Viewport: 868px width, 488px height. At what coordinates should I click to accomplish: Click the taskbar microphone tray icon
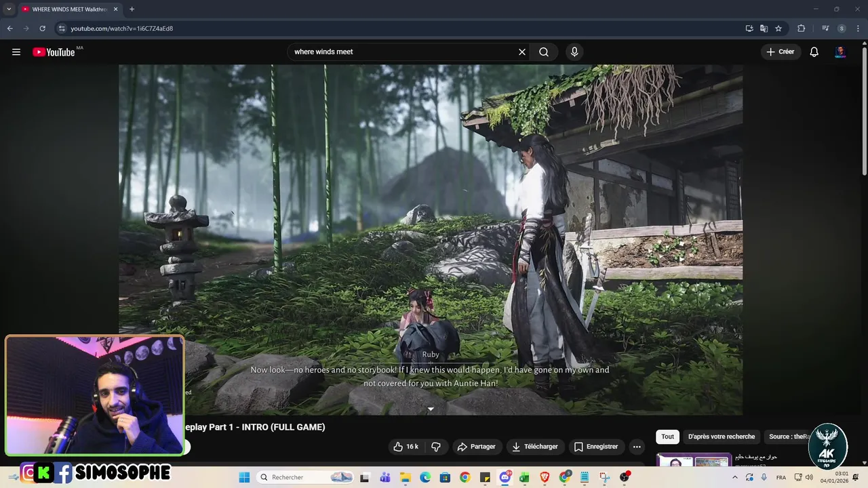click(x=764, y=477)
